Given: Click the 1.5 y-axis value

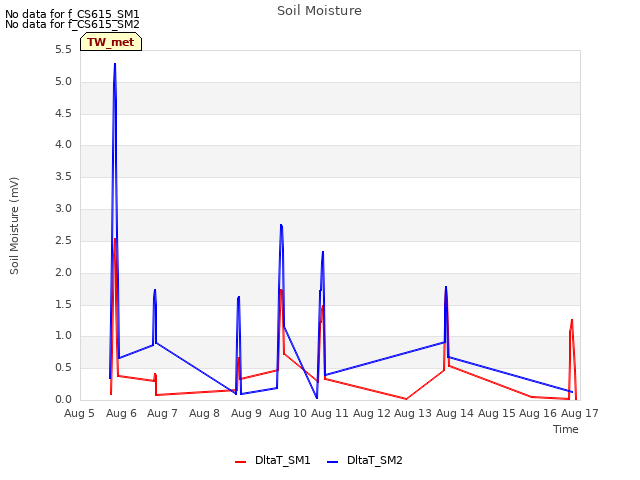Looking at the screenshot, I should 63,304.
